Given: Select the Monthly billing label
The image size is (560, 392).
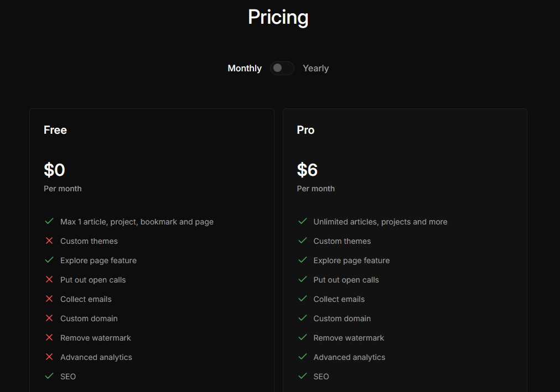Looking at the screenshot, I should [245, 69].
